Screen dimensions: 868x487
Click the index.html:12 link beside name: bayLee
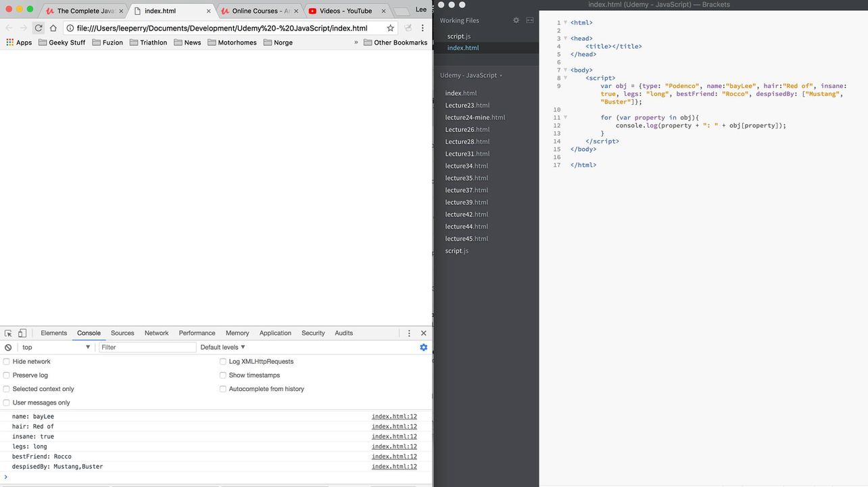pyautogui.click(x=394, y=417)
